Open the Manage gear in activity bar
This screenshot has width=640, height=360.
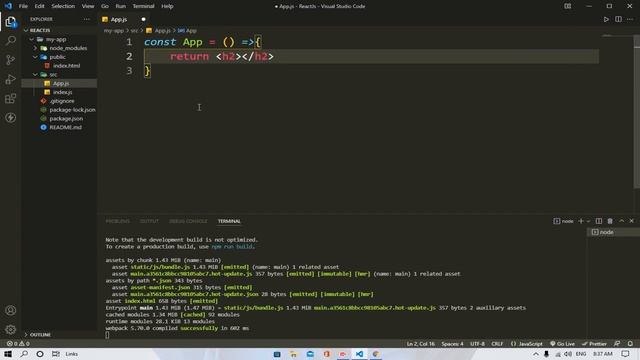click(11, 329)
